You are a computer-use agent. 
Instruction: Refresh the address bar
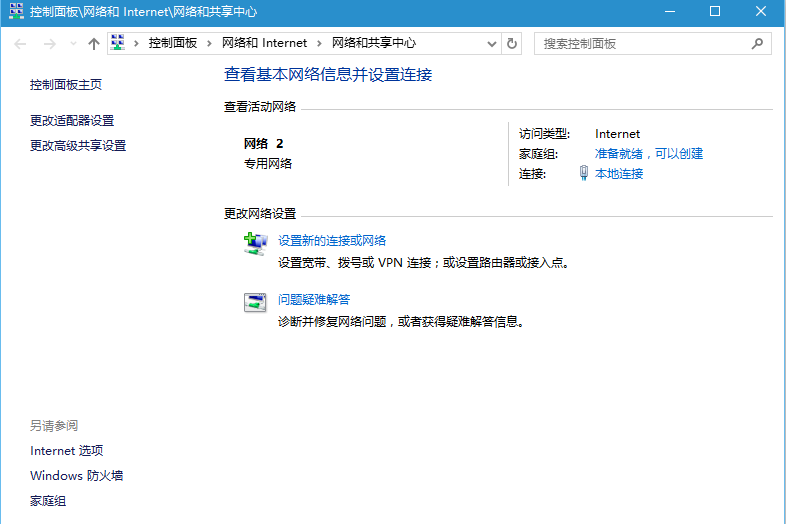point(512,44)
